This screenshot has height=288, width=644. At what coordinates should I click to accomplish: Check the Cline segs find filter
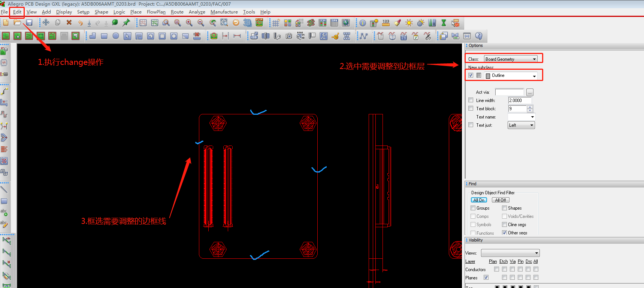(505, 225)
